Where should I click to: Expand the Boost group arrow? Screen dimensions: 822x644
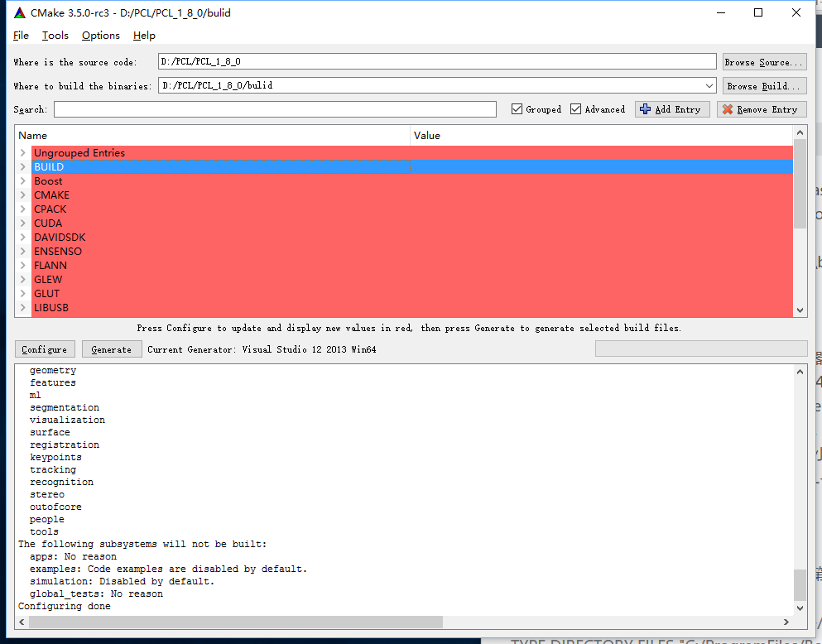pyautogui.click(x=23, y=180)
